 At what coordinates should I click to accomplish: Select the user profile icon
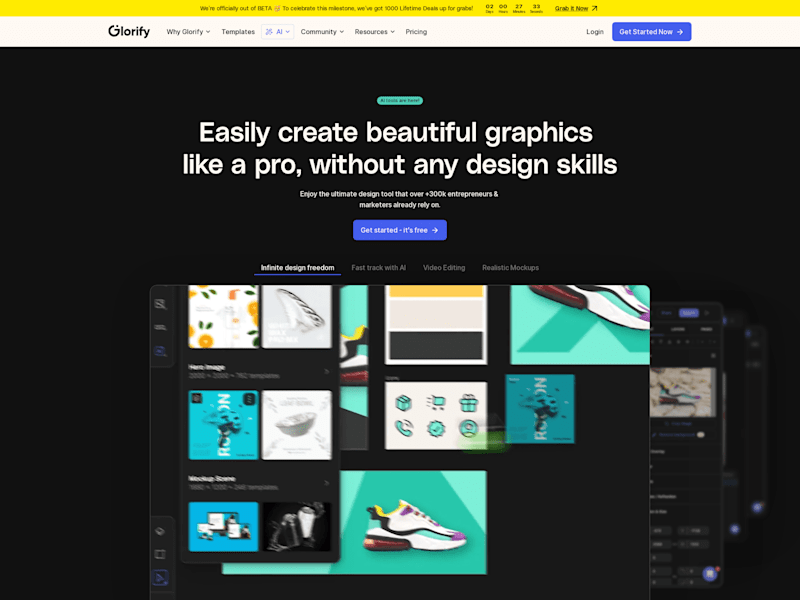tap(468, 428)
